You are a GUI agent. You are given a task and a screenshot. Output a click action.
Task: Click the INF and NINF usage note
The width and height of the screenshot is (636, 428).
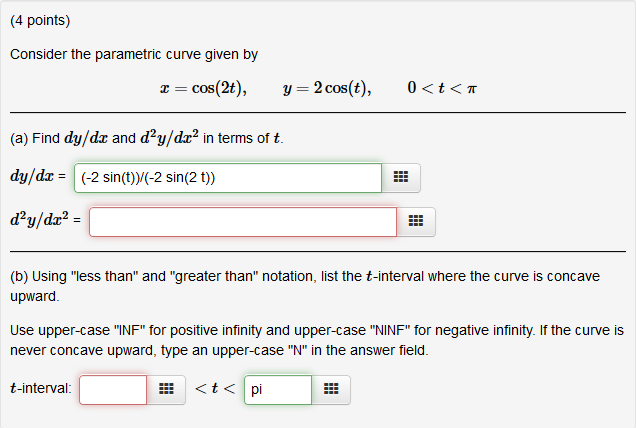point(317,340)
